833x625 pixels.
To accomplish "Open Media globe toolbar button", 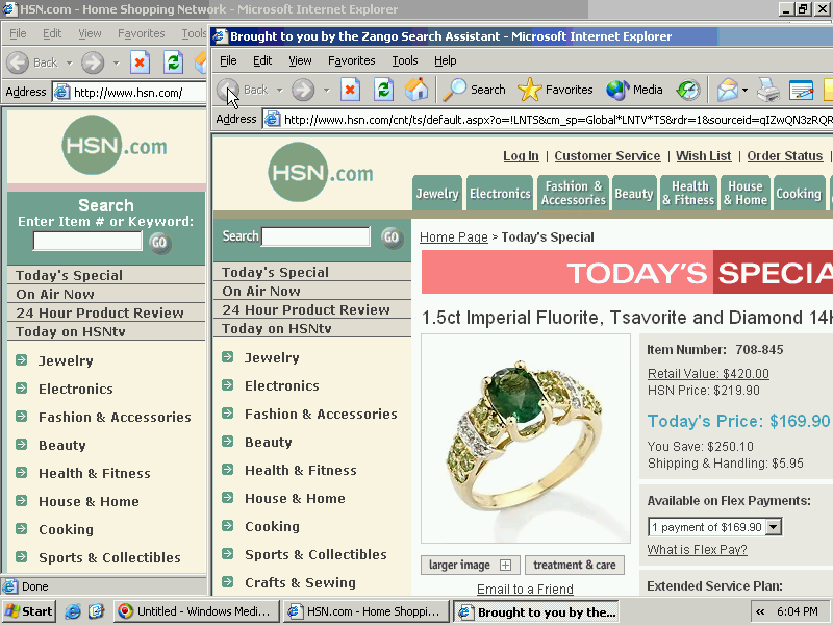I will click(634, 89).
